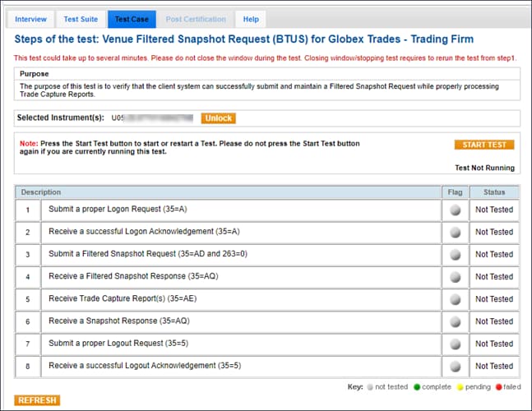Click the REFRESH button
The image size is (532, 411).
pyautogui.click(x=38, y=400)
